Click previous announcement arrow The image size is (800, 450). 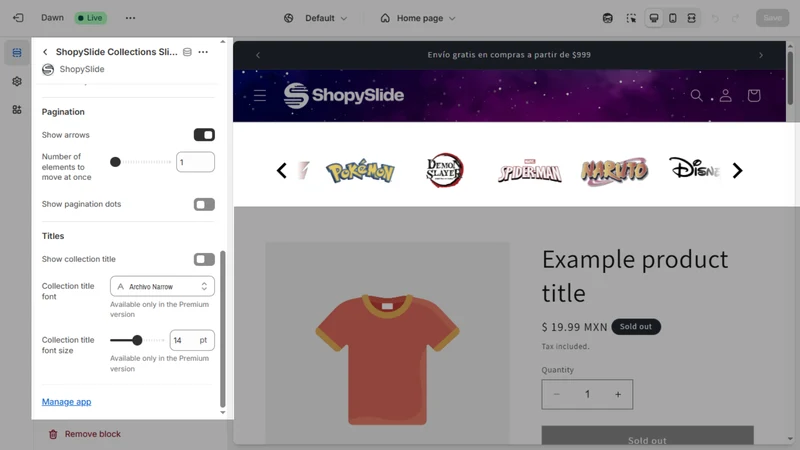258,55
